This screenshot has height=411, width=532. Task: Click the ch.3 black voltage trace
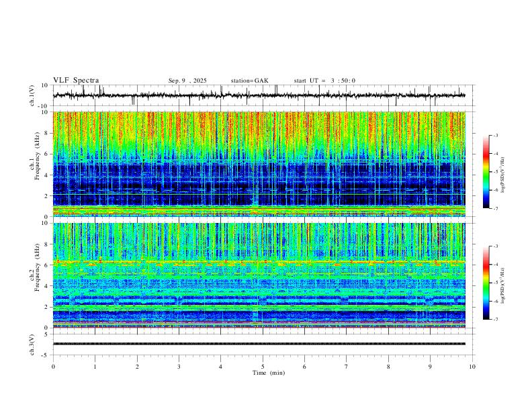(259, 344)
